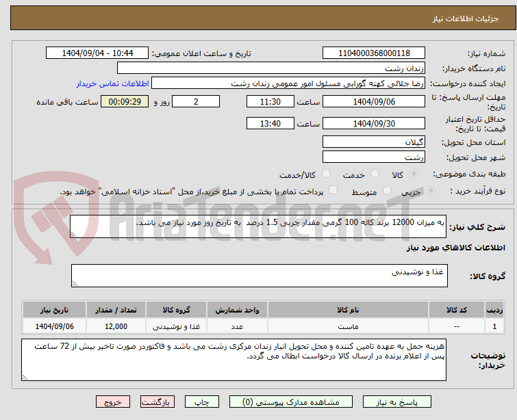
Task: Open اطلاعات تماس خریدار link
Action: point(113,83)
